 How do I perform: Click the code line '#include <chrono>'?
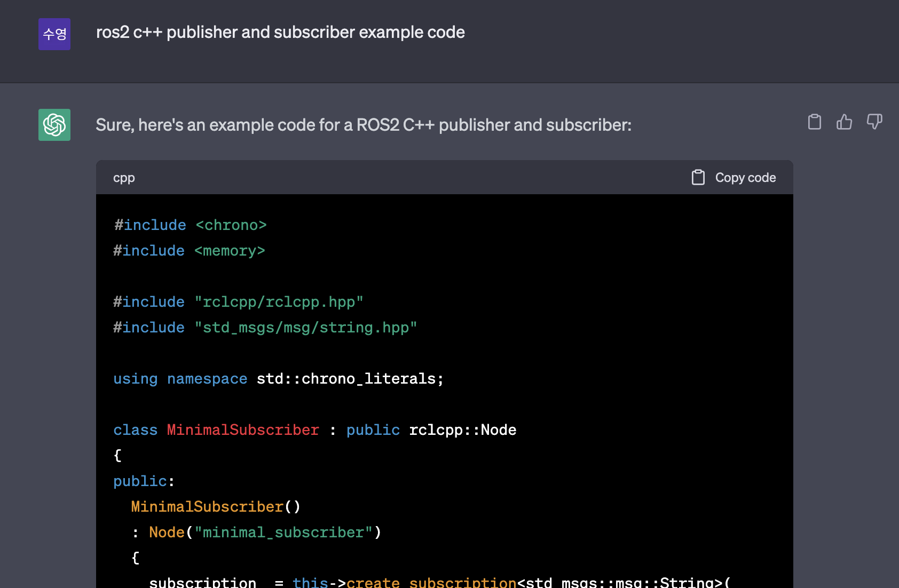[x=190, y=225]
